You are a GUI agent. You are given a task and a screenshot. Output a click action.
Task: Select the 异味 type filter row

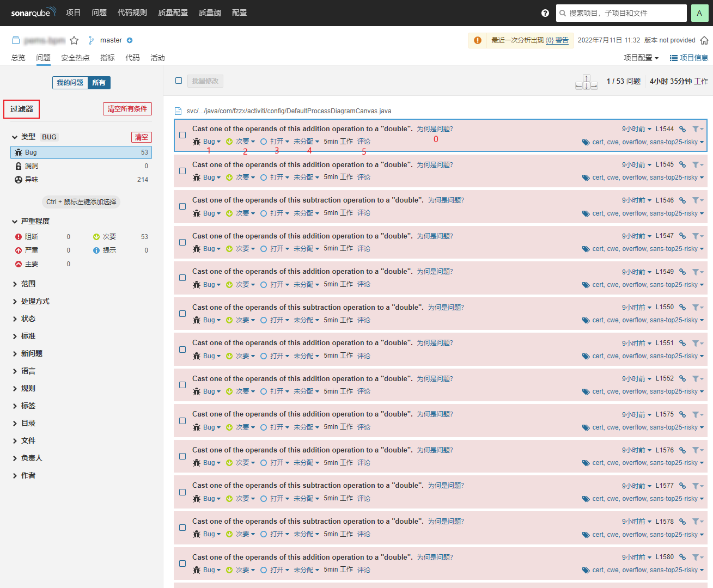coord(81,180)
